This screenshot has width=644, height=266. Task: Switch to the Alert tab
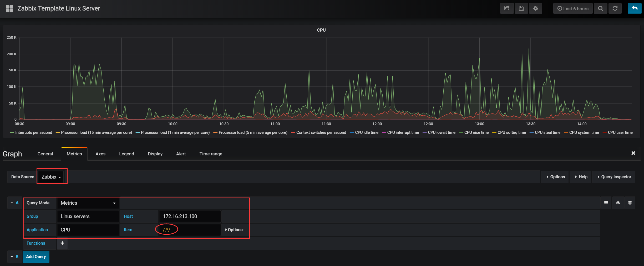pyautogui.click(x=181, y=154)
